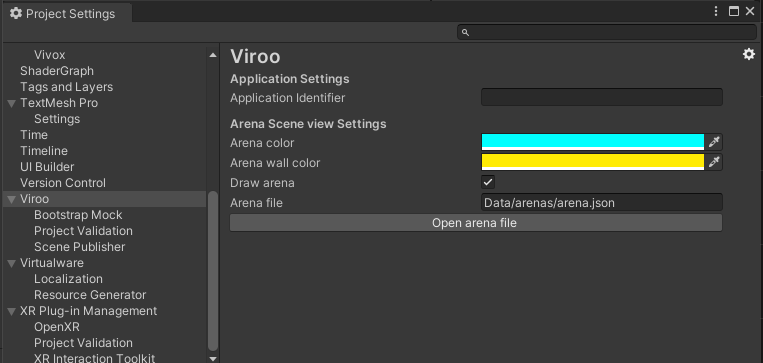Screen dimensions: 763x363
Task: Select the TextMesh Pro category
Action: pyautogui.click(x=59, y=103)
